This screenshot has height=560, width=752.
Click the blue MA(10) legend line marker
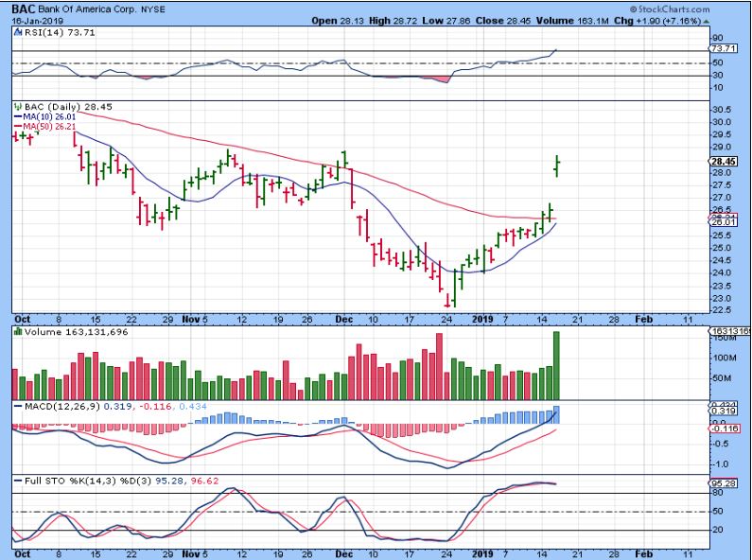pyautogui.click(x=18, y=116)
